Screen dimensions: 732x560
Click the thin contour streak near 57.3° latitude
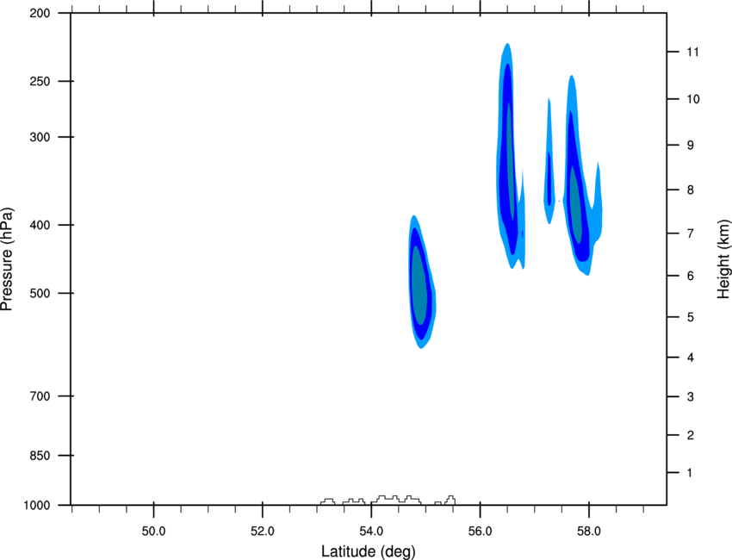pos(549,161)
